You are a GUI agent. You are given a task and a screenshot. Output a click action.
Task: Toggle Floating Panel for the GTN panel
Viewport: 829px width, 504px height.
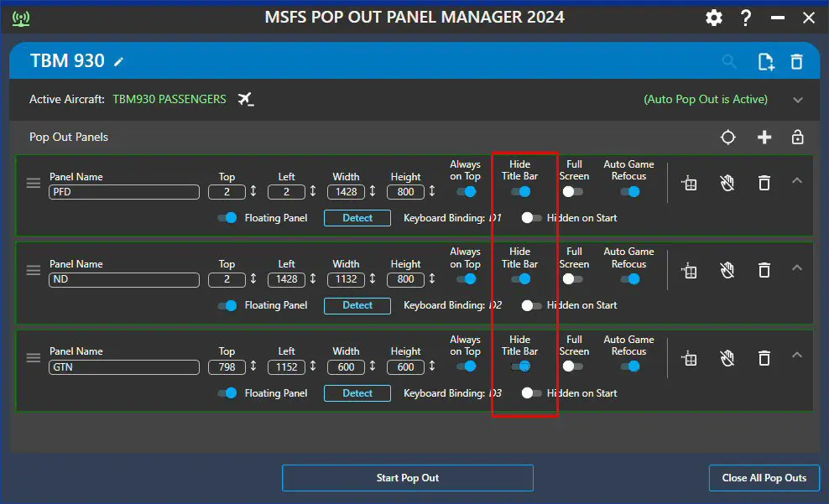[227, 393]
